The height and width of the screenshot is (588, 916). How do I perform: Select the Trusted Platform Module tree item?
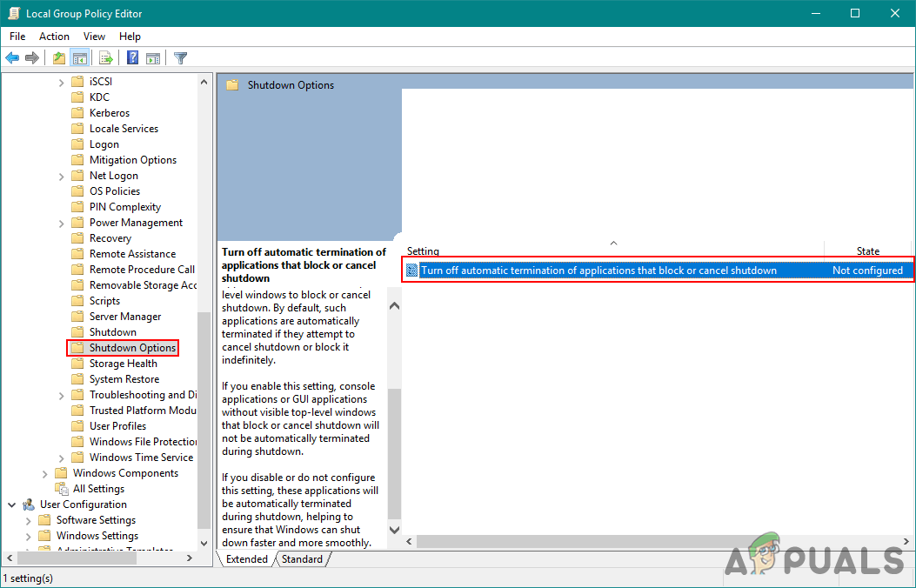coord(142,411)
